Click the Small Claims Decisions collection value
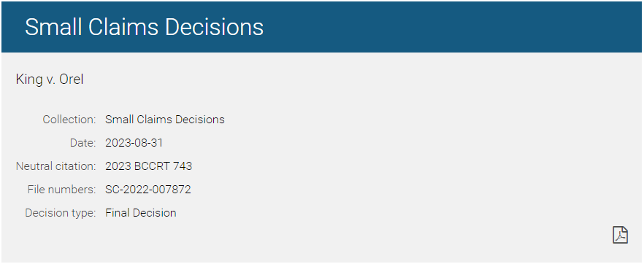The width and height of the screenshot is (644, 264). (x=165, y=120)
